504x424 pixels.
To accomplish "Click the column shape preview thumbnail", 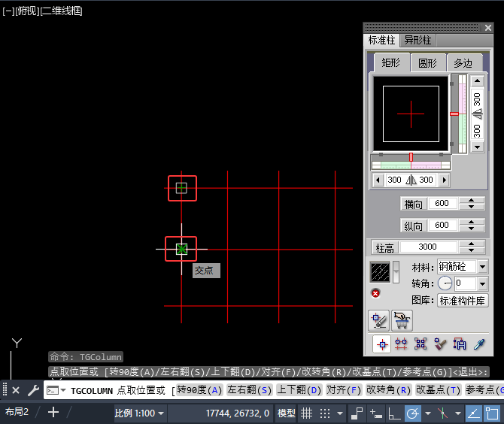I will (x=411, y=114).
